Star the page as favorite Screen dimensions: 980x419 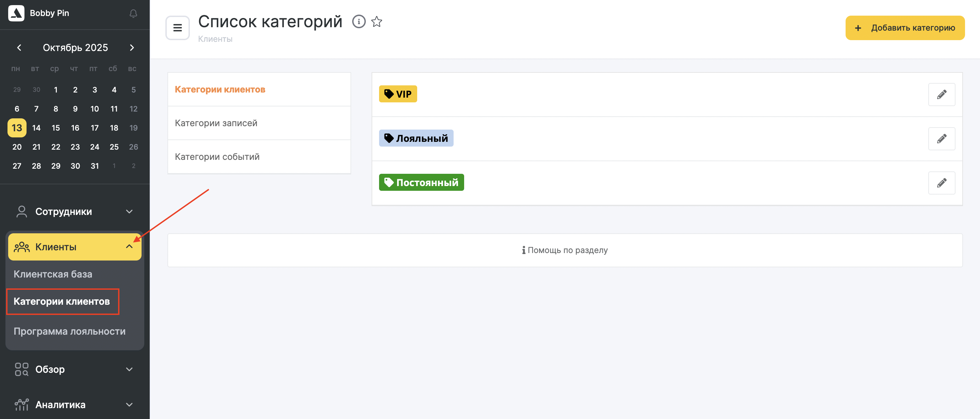click(377, 22)
